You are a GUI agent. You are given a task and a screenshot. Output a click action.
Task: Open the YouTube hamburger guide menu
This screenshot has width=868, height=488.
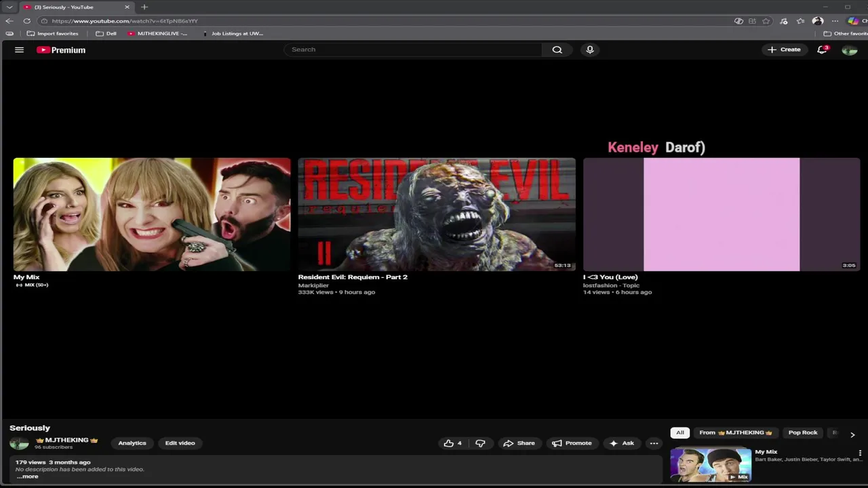pyautogui.click(x=19, y=49)
